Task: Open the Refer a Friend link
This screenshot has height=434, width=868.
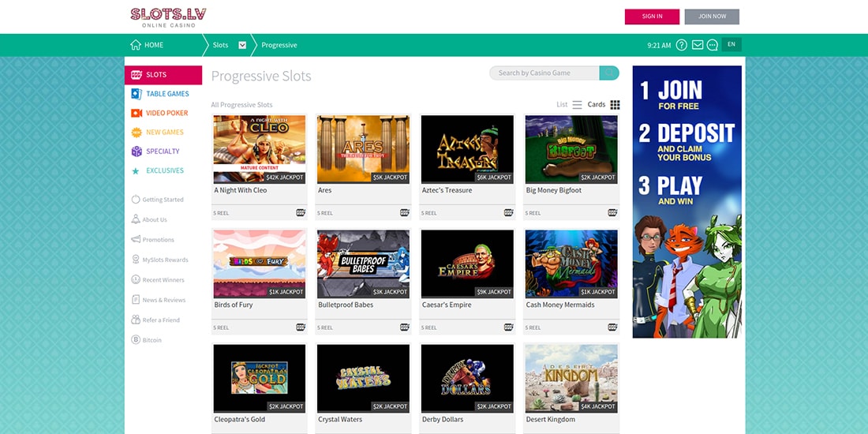Action: [x=161, y=320]
